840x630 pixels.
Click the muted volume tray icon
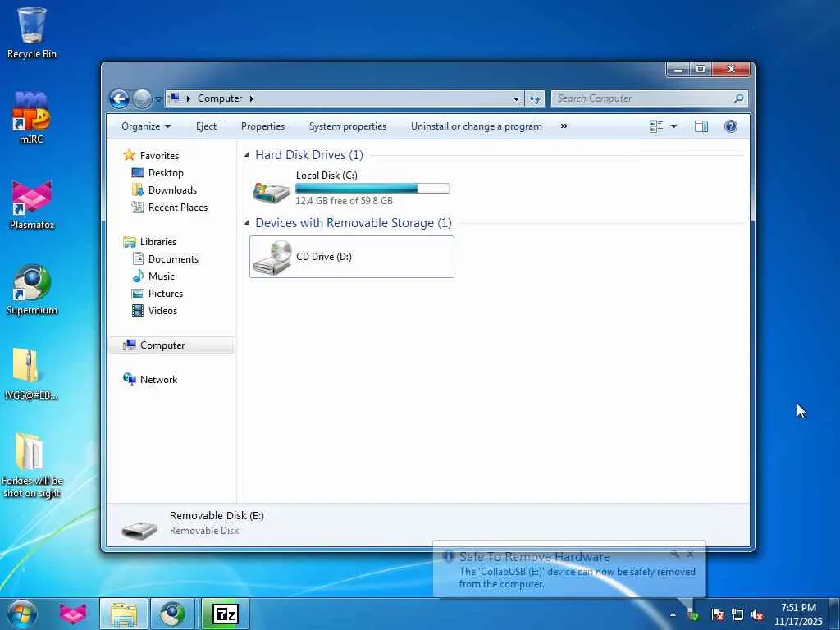(757, 615)
